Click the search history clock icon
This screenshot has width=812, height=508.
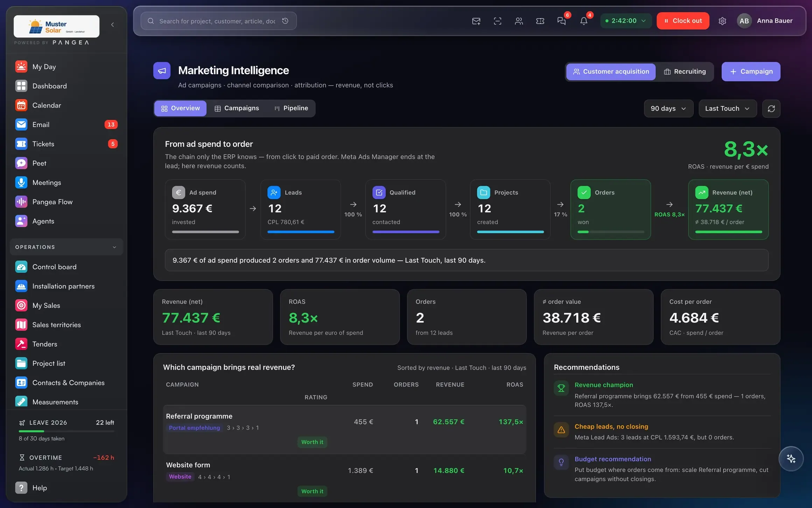pyautogui.click(x=285, y=21)
